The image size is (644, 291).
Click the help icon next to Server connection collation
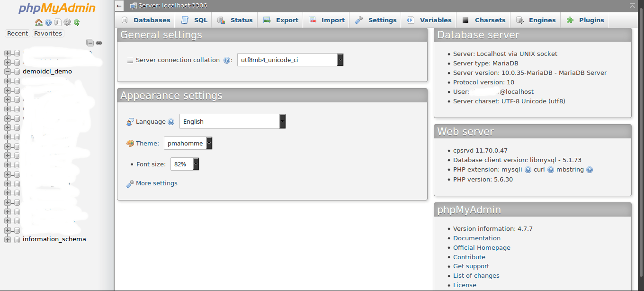pos(227,60)
